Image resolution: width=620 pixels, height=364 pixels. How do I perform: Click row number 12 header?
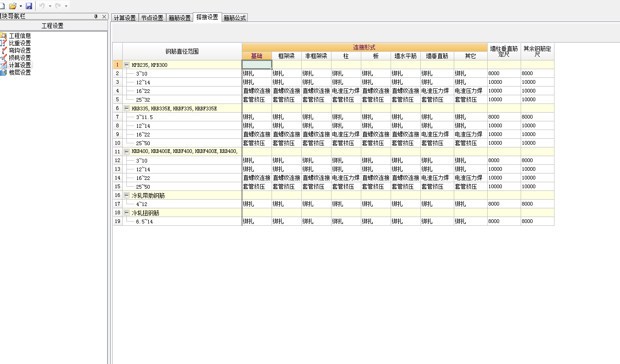click(118, 160)
